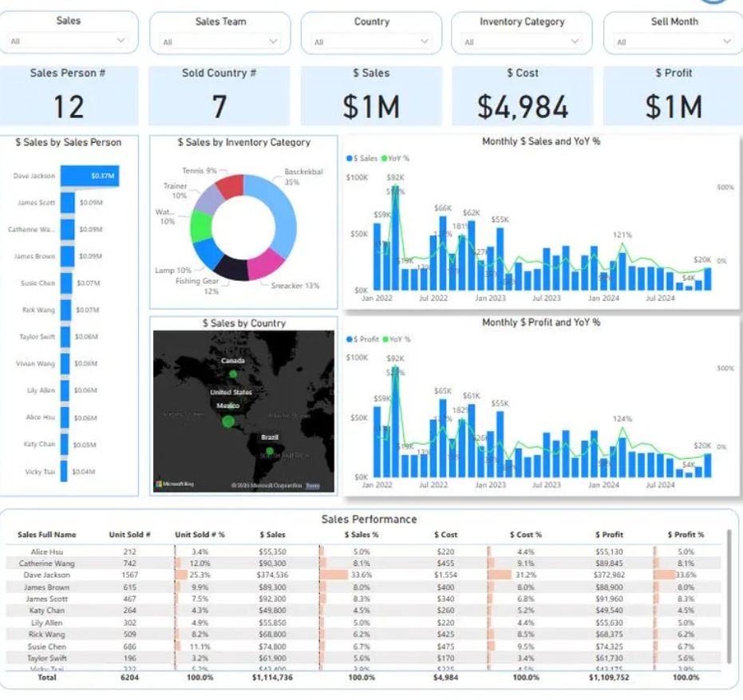Image resolution: width=743 pixels, height=700 pixels.
Task: Toggle the $ Sales legend item
Action: coord(362,158)
